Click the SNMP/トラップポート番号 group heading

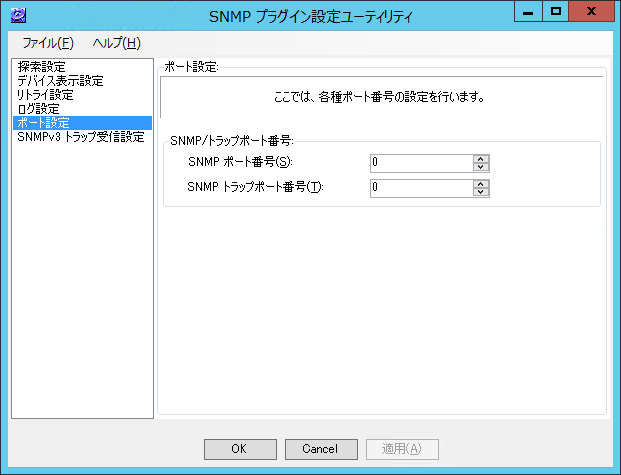tap(232, 141)
